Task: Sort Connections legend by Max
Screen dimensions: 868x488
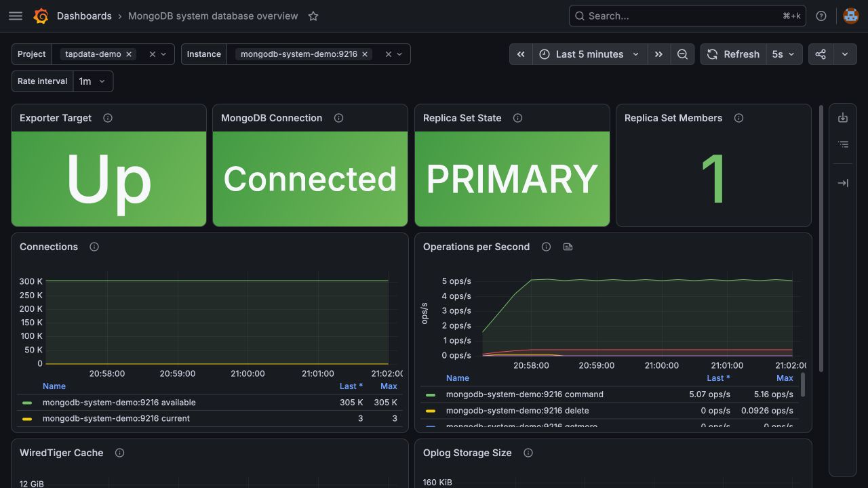Action: coord(389,386)
